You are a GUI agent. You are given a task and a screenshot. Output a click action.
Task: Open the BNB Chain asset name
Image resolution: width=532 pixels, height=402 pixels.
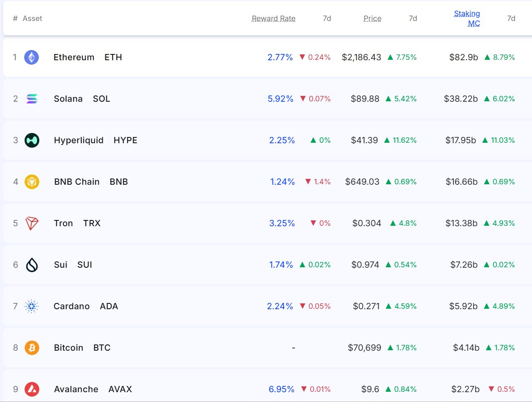point(77,182)
